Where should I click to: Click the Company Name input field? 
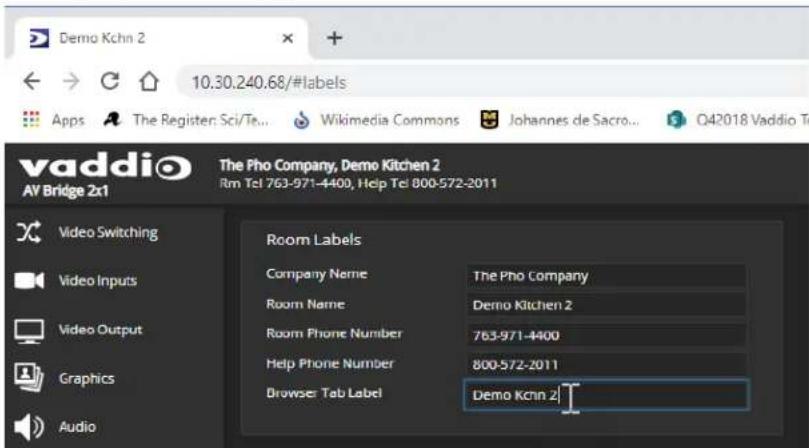[606, 276]
